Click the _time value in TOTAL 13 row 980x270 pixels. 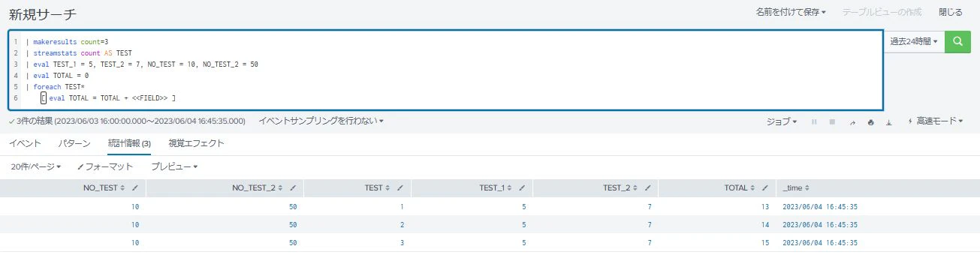pos(820,206)
